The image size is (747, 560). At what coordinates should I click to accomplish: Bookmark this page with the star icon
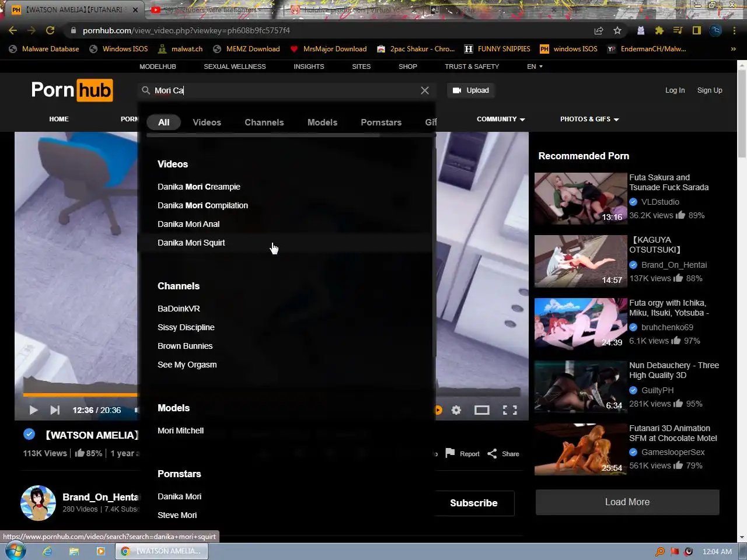pos(617,30)
